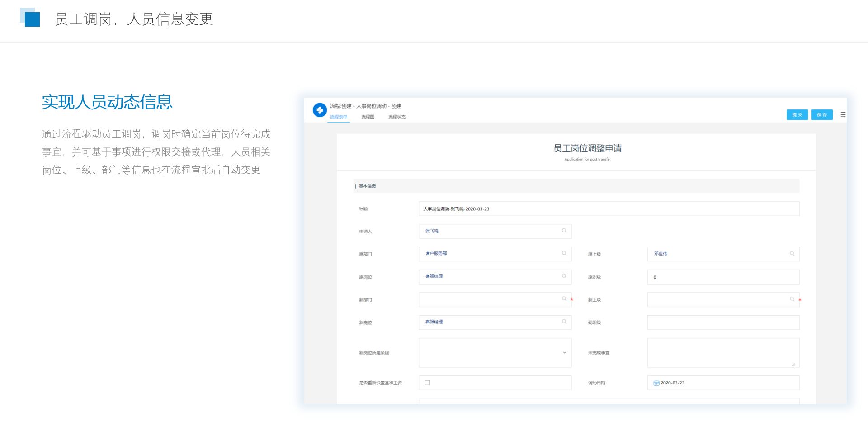Switch to the 流程表单 tab
The height and width of the screenshot is (427, 868).
pyautogui.click(x=339, y=117)
